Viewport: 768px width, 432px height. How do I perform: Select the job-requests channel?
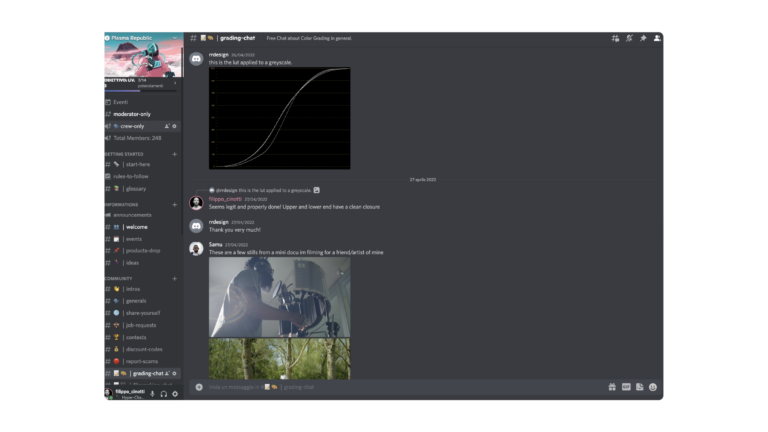pyautogui.click(x=142, y=325)
